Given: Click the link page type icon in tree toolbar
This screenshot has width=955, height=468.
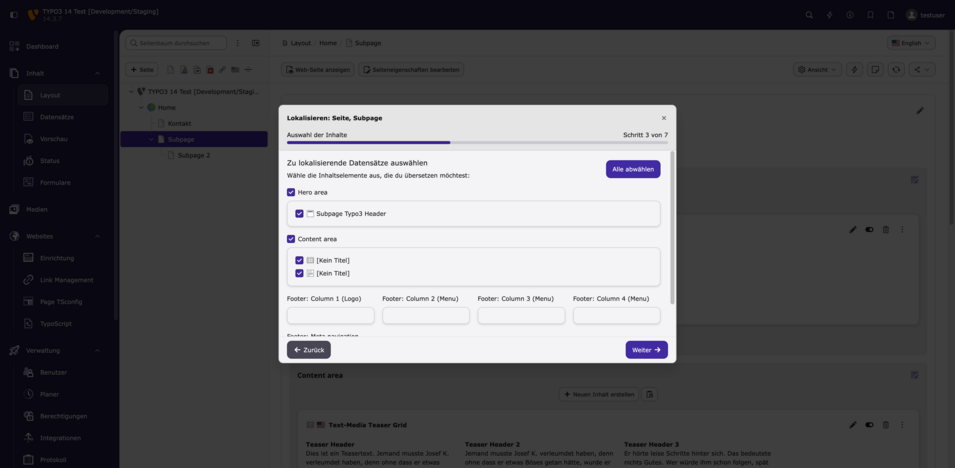Looking at the screenshot, I should pyautogui.click(x=222, y=69).
